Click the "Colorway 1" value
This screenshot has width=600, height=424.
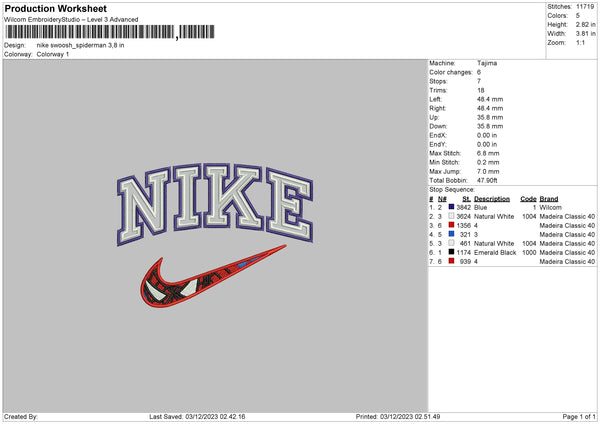point(53,54)
